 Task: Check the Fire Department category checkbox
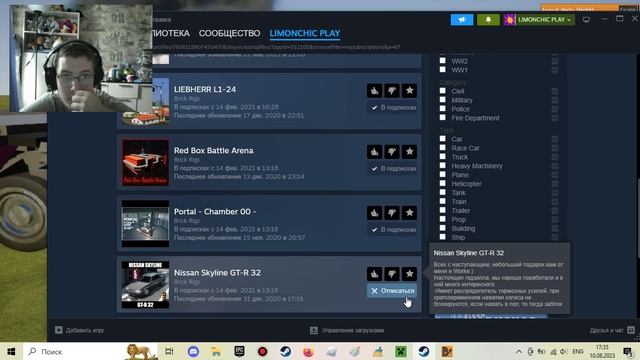tap(442, 118)
